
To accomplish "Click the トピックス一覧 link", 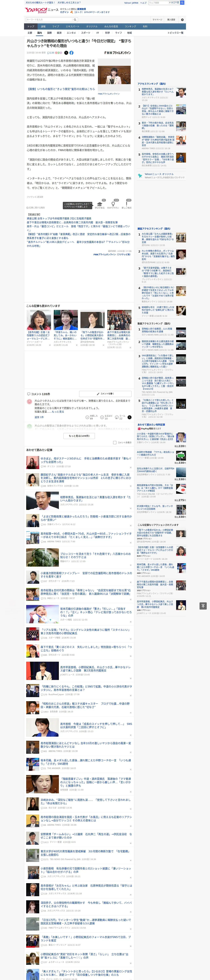I will (175, 33).
